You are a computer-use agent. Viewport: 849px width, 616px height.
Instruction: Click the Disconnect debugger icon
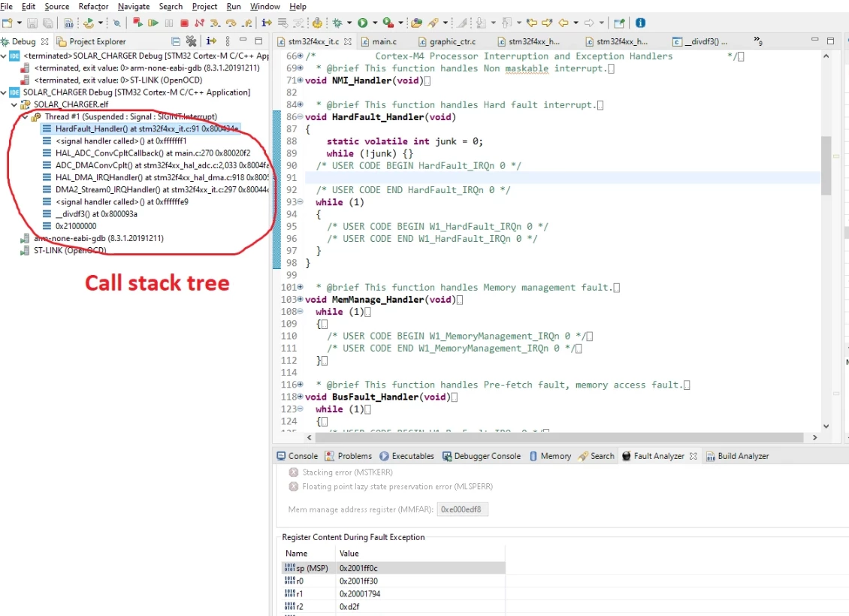click(199, 23)
